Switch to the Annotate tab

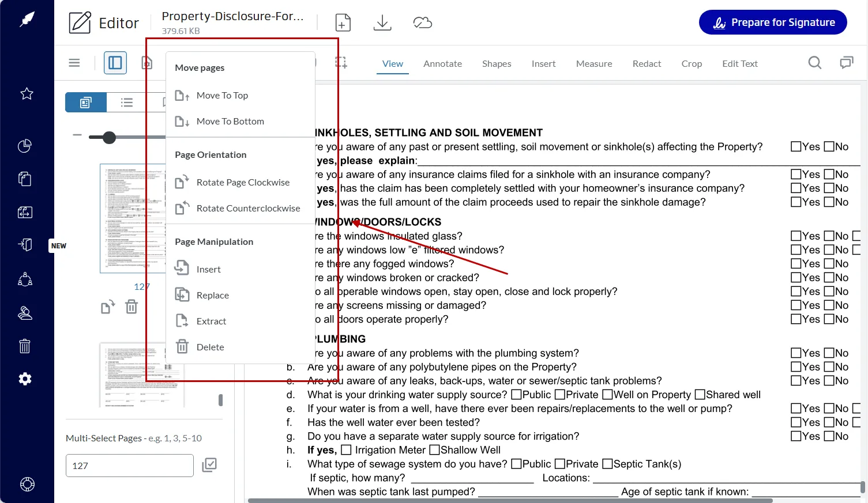442,64
